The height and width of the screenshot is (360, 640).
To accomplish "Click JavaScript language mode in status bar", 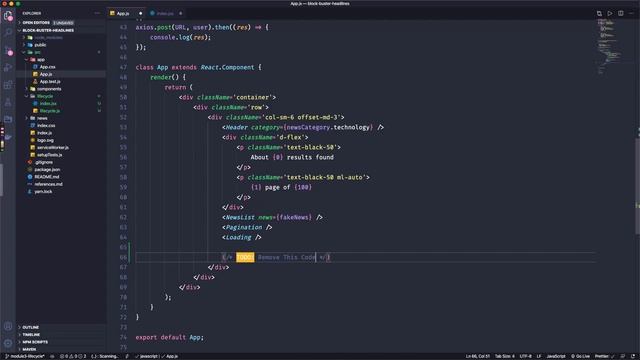I will pyautogui.click(x=556, y=356).
